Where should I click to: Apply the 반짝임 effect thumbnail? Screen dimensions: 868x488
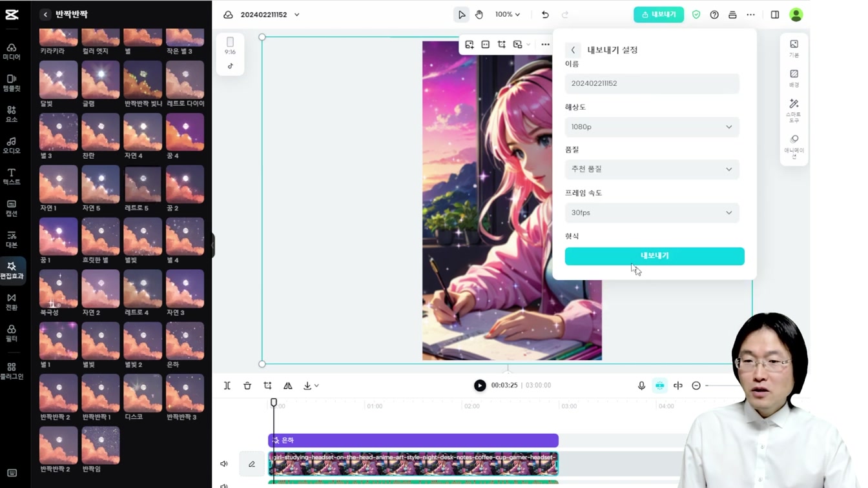101,446
